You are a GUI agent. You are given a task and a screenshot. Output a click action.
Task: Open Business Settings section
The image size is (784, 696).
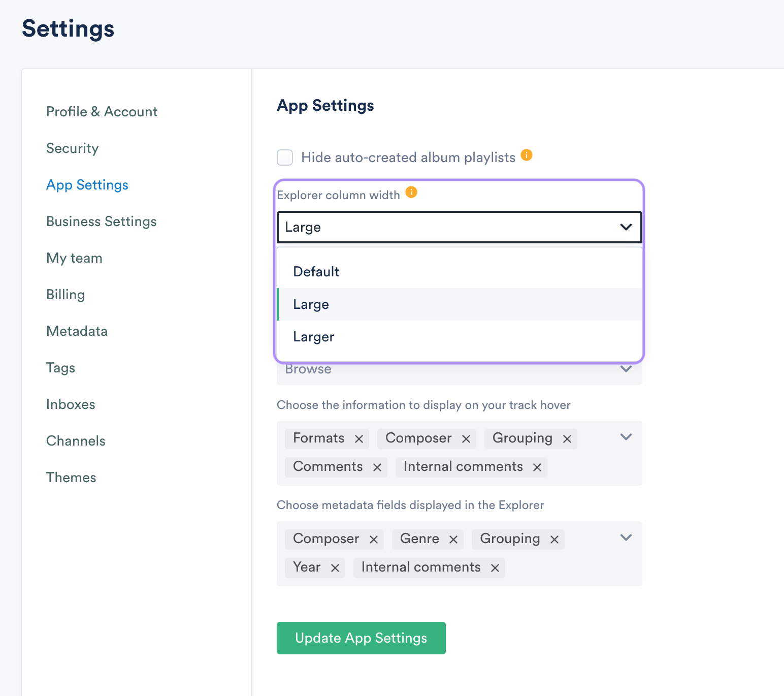point(101,222)
